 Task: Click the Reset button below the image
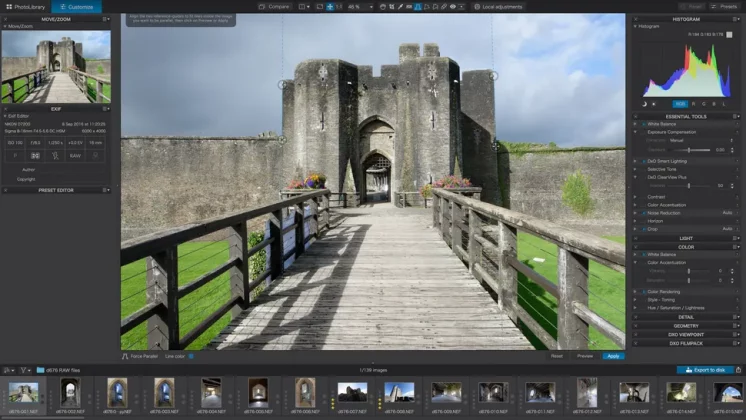tap(556, 355)
